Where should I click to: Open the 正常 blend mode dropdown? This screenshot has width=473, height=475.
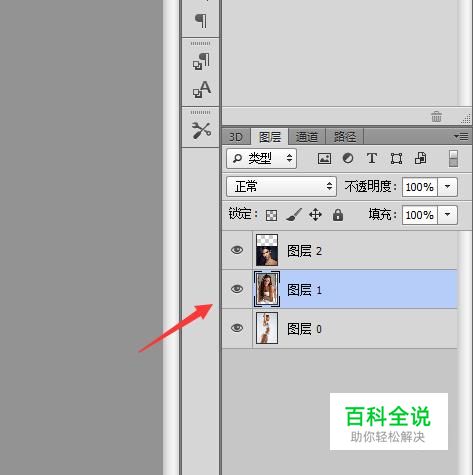[x=281, y=186]
